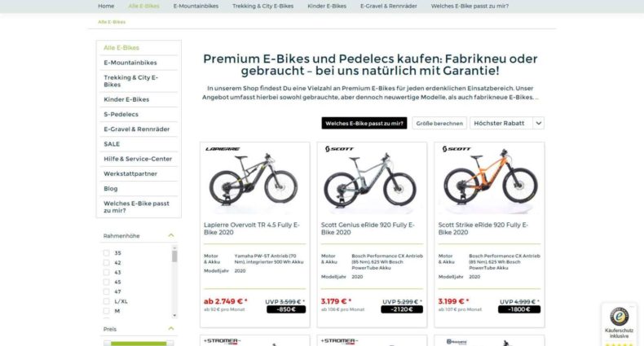Check the frame size 43 checkbox
Image resolution: width=644 pixels, height=346 pixels.
[x=106, y=272]
